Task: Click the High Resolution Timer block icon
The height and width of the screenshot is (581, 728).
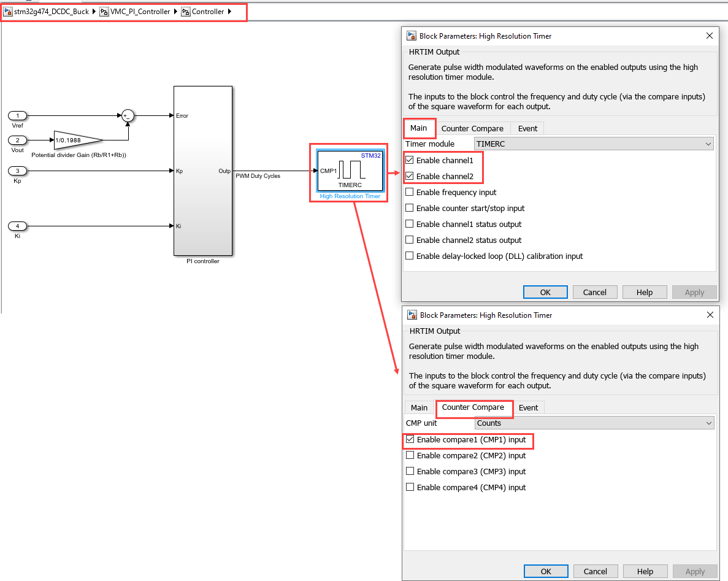Action: click(350, 171)
